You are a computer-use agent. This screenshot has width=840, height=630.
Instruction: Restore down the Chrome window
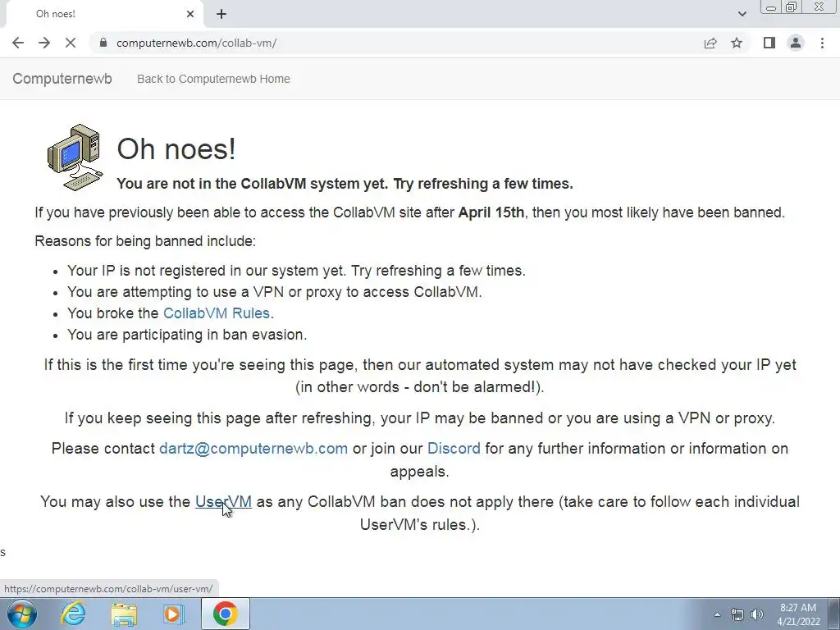[791, 7]
